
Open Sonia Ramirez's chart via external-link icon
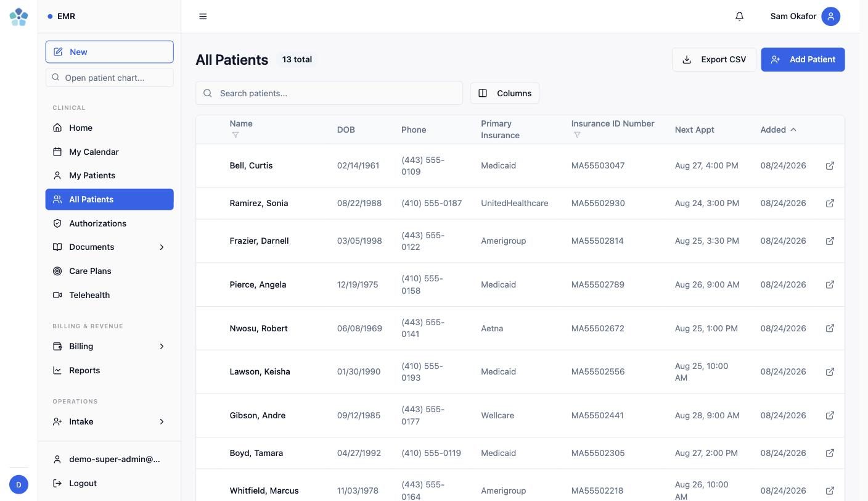pyautogui.click(x=830, y=203)
